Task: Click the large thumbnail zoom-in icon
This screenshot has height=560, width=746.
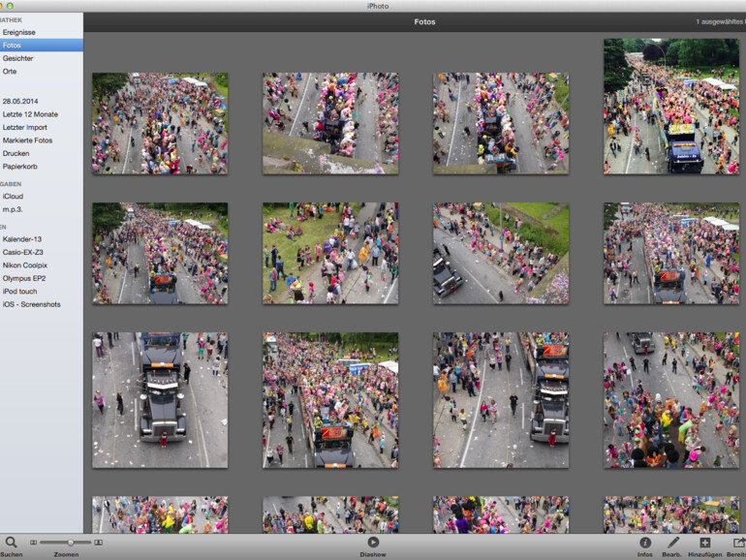Action: 98,543
